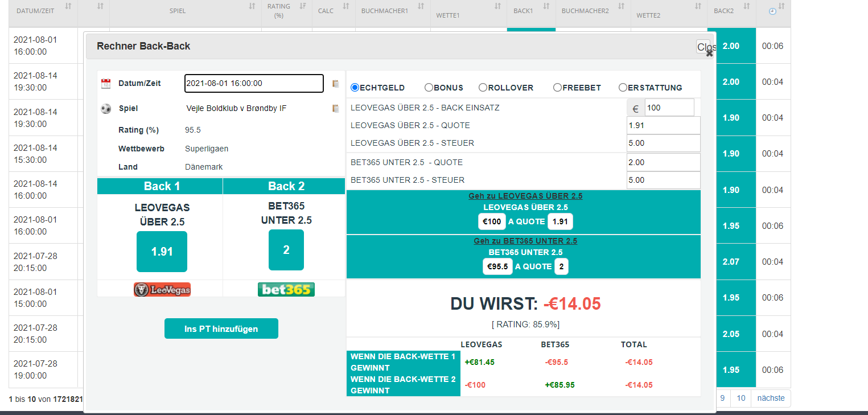Click the Leovegas Über 2.5 Steuer field
The width and height of the screenshot is (868, 415).
coord(663,143)
